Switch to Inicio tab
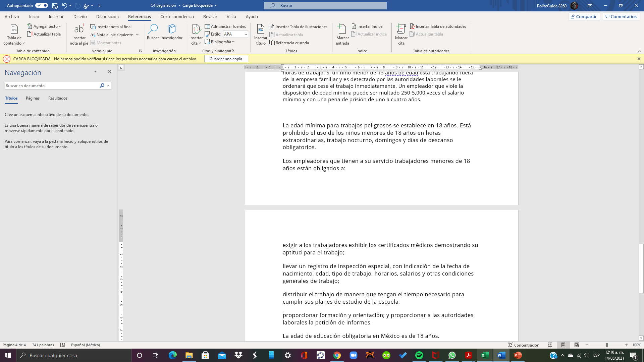 tap(34, 16)
